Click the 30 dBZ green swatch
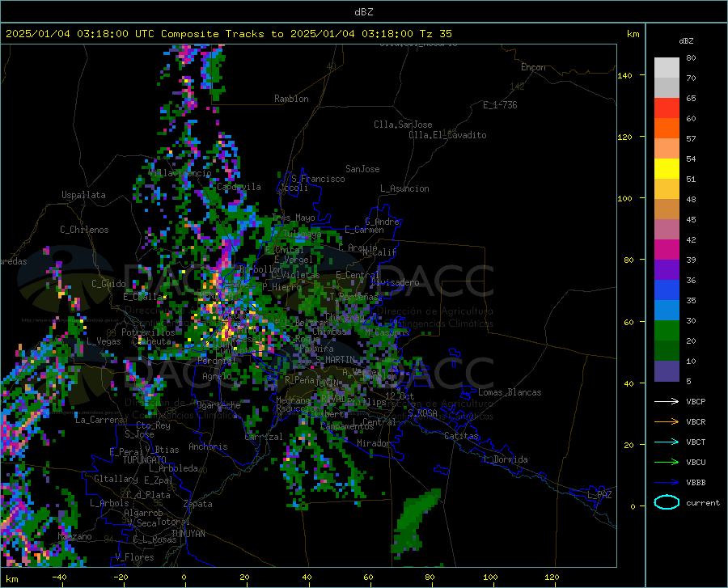This screenshot has width=728, height=588. pos(667,331)
